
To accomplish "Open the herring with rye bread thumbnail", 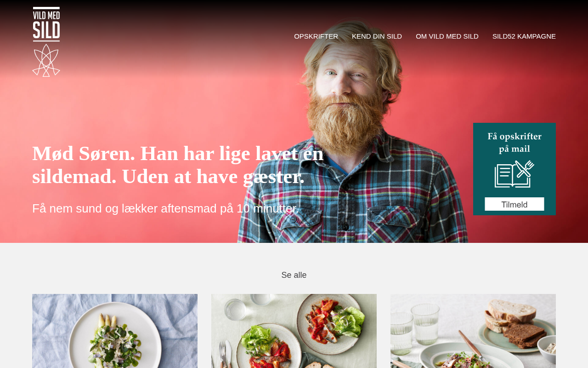I will (x=473, y=331).
